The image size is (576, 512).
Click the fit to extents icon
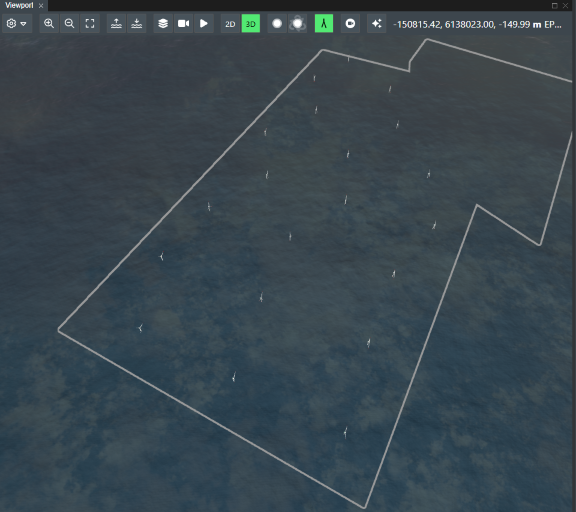pyautogui.click(x=90, y=24)
